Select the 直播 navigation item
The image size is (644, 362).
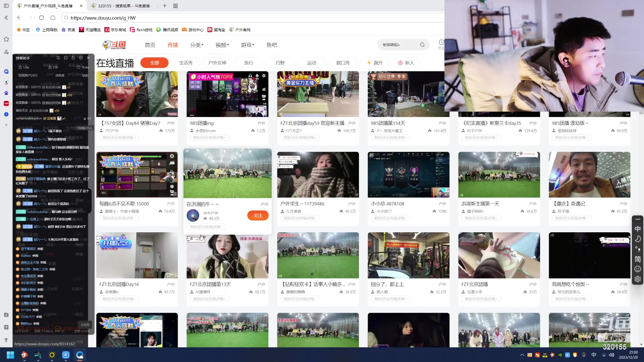(173, 45)
